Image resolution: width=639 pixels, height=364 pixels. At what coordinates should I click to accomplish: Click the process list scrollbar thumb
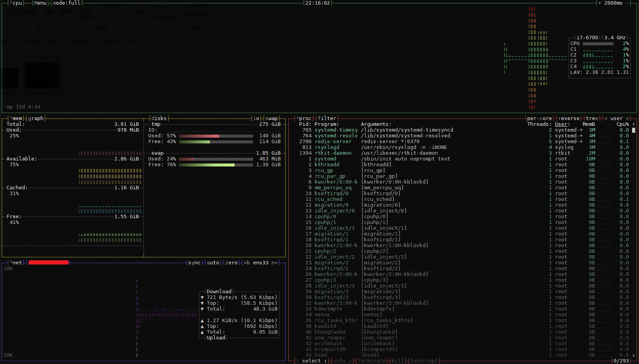coord(634,130)
